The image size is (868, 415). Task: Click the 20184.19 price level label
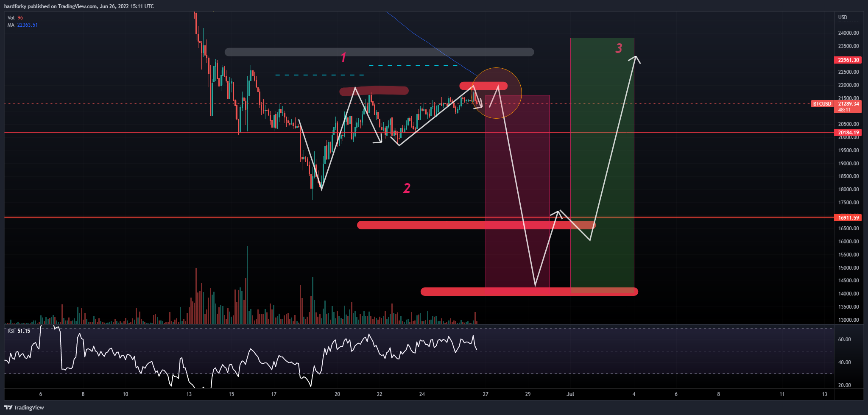pos(848,133)
